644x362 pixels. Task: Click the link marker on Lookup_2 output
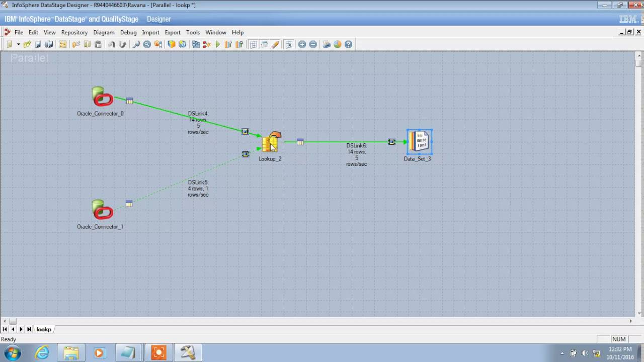tap(300, 142)
